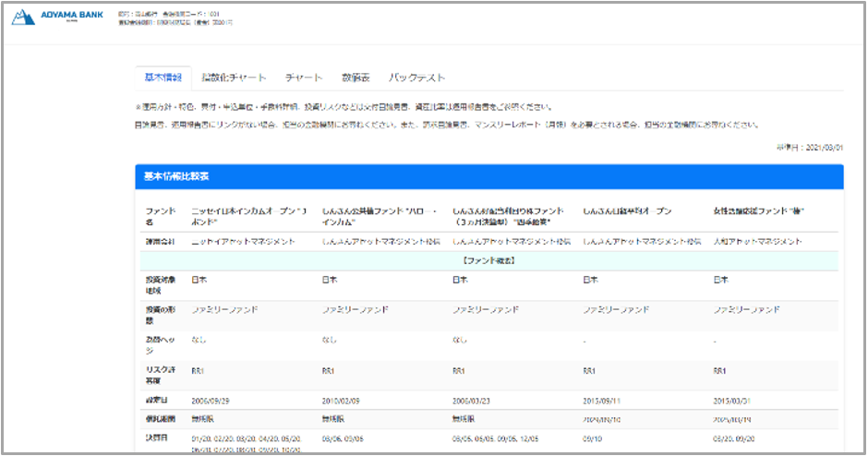Select the fund name ending with ハロー・インカム

(380, 216)
